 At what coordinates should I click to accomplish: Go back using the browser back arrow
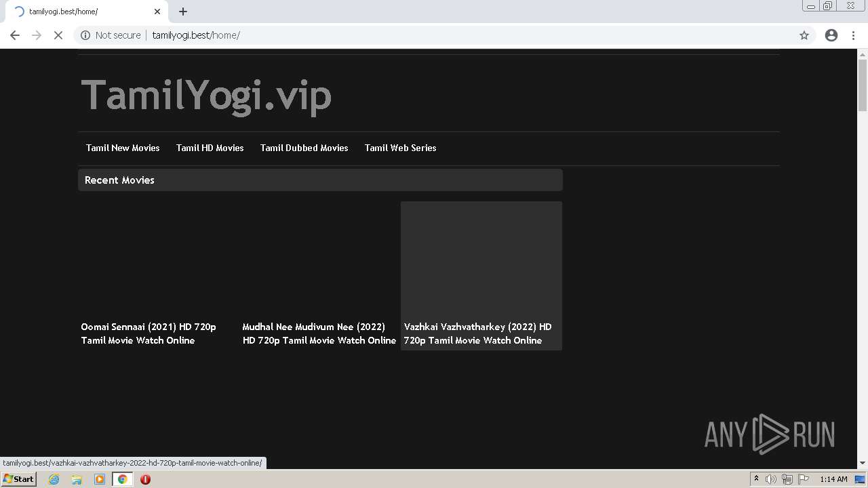15,35
